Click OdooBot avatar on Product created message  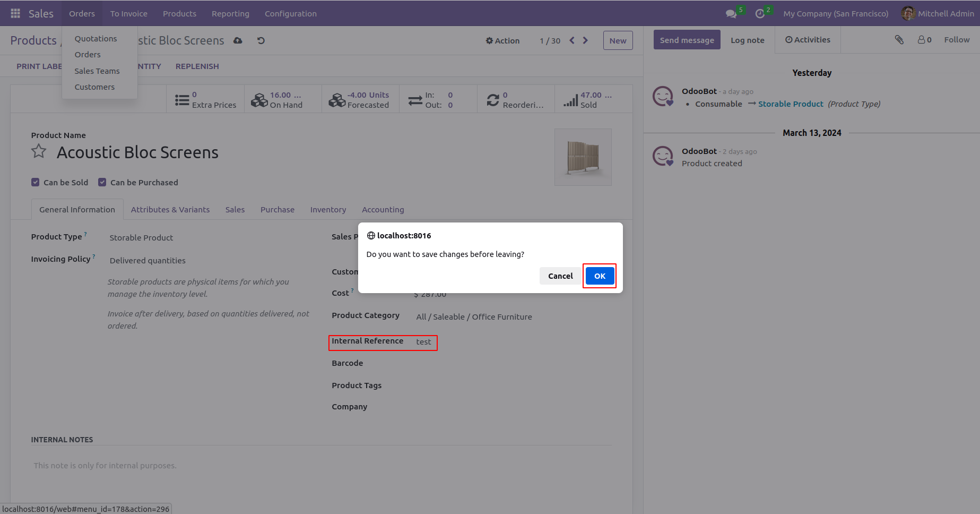pos(663,157)
